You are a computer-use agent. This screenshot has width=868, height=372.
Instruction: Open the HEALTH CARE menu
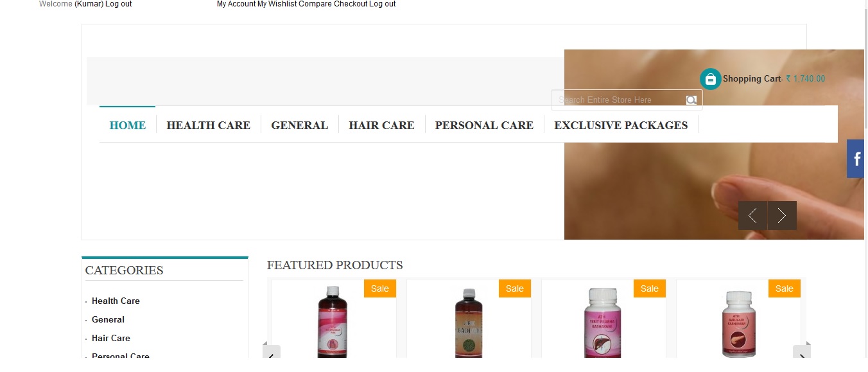click(209, 125)
